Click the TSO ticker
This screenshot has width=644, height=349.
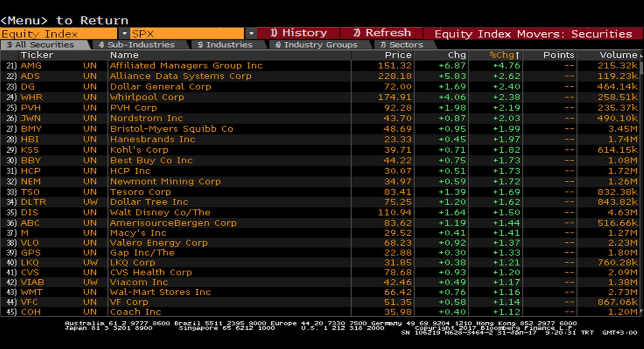[30, 192]
